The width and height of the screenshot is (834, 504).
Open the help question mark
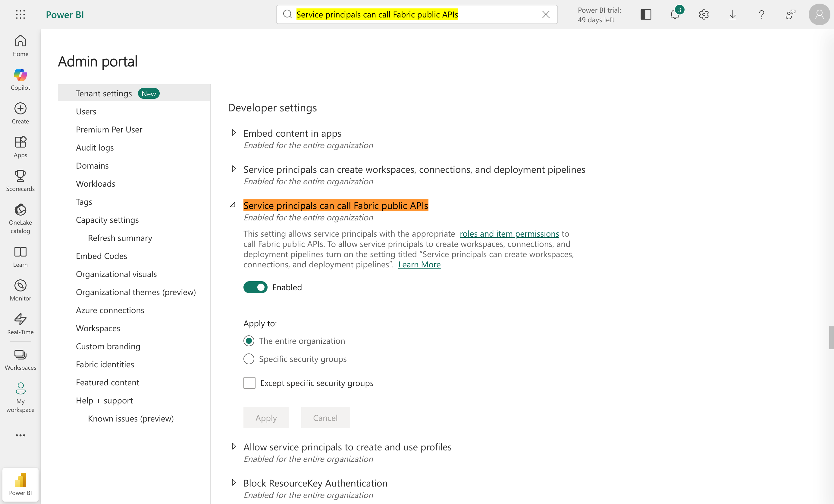coord(762,14)
